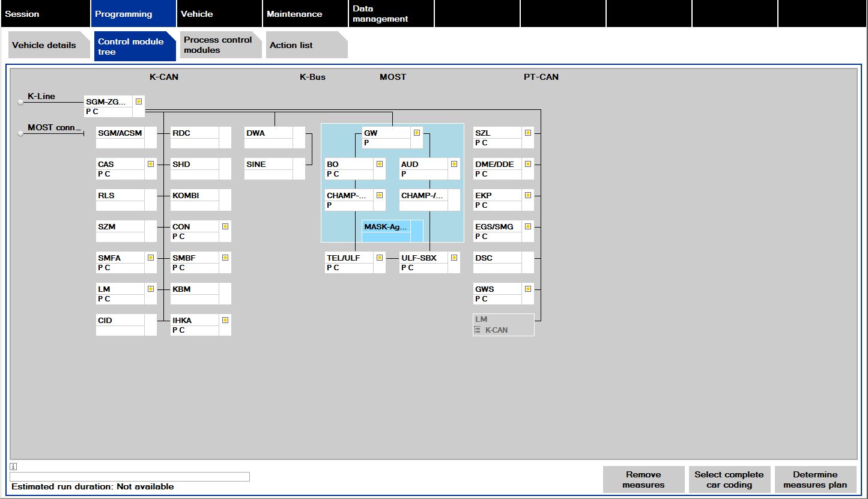
Task: Click the yellow marker on the EGS/SMG module
Action: pyautogui.click(x=528, y=226)
